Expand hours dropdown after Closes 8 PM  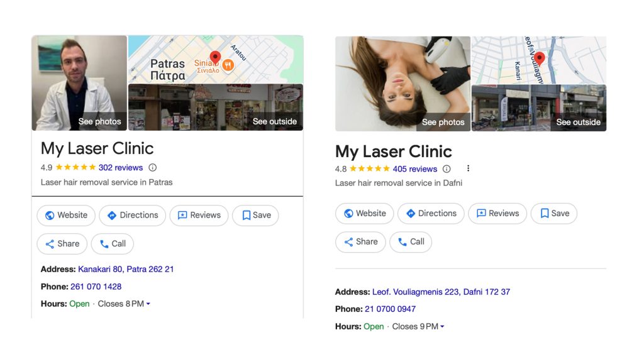tap(148, 304)
